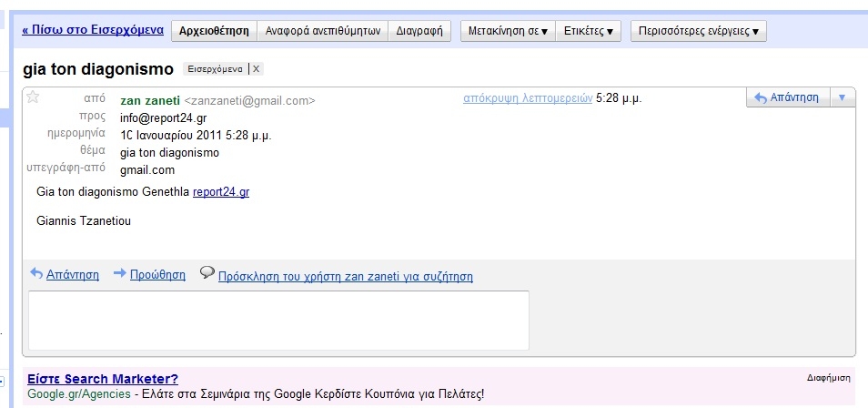Click the Google.gr/Agencies ad URL
Screen dimensions: 868x408
(x=79, y=394)
